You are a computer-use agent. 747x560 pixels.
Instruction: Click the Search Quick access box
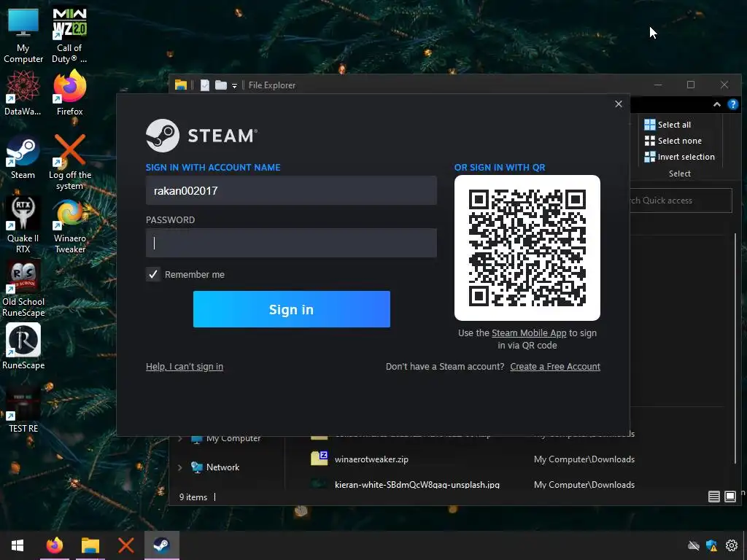(x=681, y=201)
